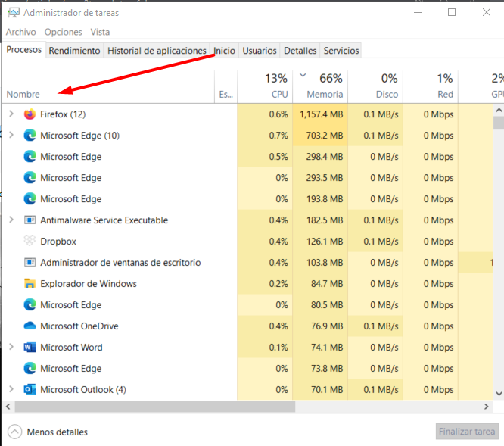The image size is (504, 446).
Task: Click Edge icon in the 193.8 MB row
Action: (30, 199)
